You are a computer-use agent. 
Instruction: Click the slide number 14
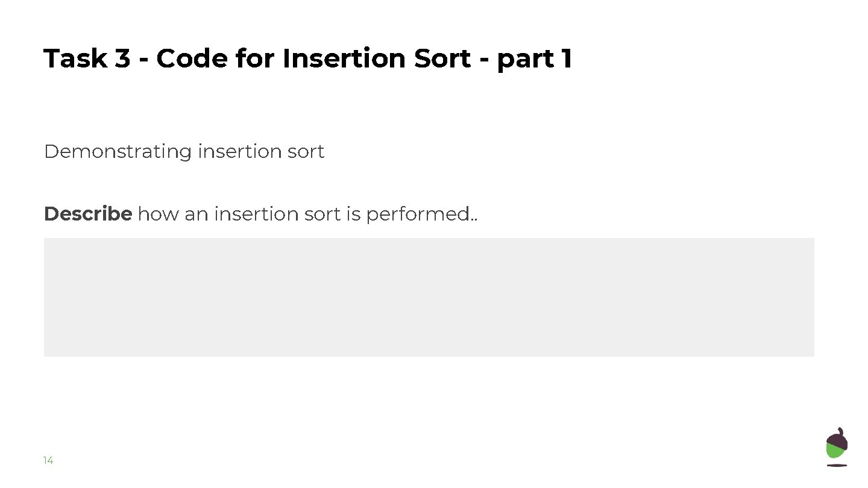coord(48,461)
